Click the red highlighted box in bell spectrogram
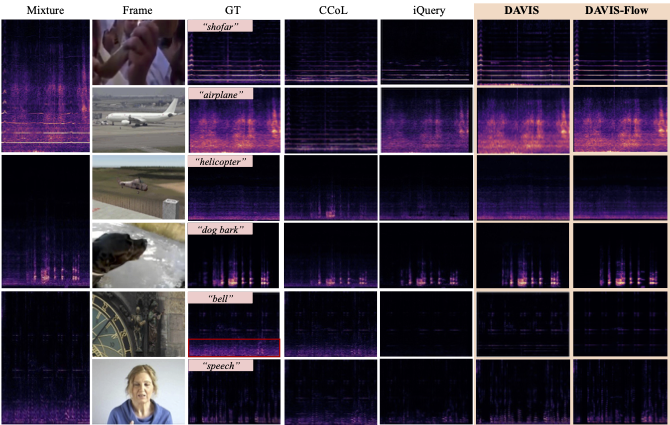This screenshot has width=670, height=425. point(234,347)
